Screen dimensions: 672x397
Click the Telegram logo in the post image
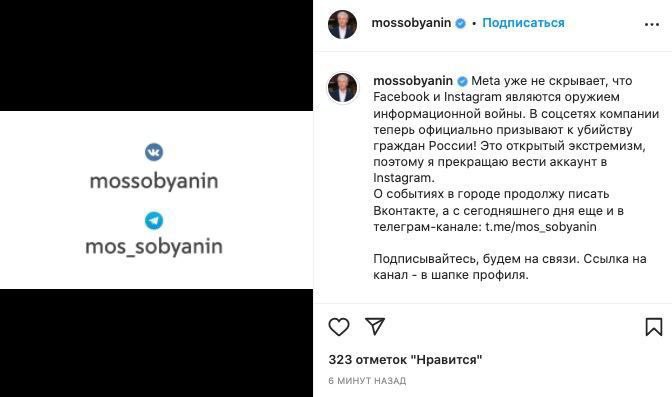[x=154, y=221]
